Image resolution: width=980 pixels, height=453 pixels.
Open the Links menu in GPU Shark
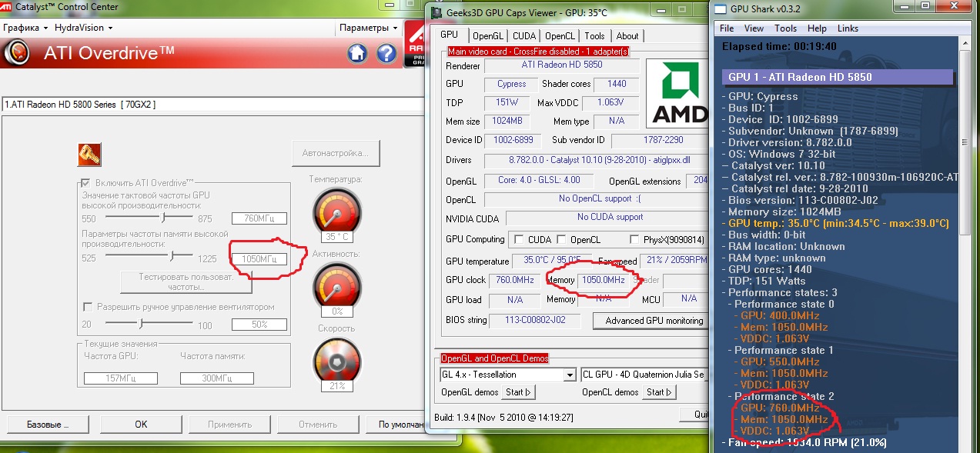pyautogui.click(x=848, y=28)
